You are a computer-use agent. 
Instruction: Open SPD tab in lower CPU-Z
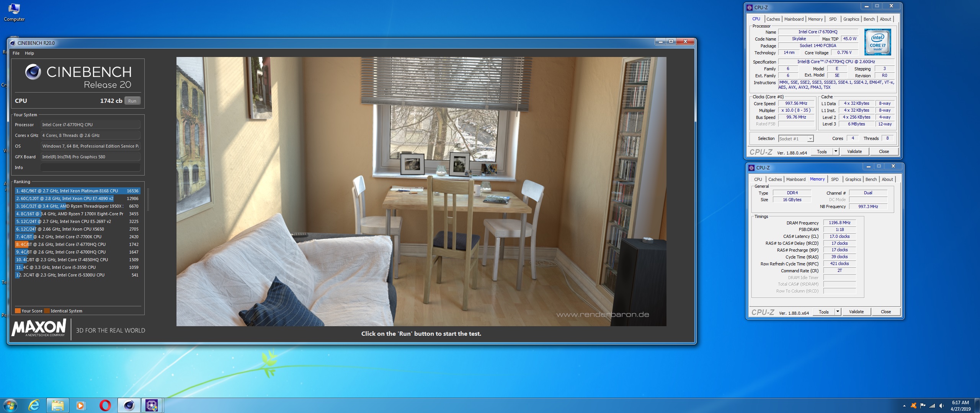[835, 179]
